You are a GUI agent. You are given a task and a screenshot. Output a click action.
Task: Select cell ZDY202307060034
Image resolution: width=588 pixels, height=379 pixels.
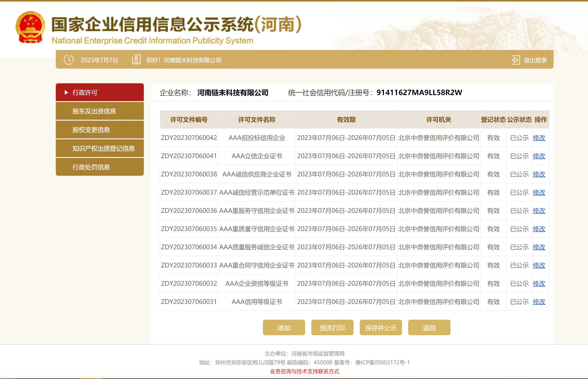point(189,247)
